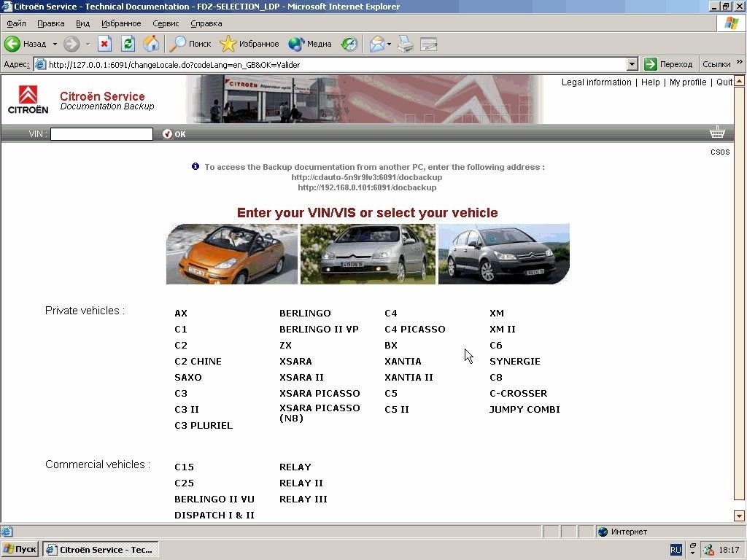Open the Файл menu
This screenshot has height=560, width=747.
pyautogui.click(x=16, y=23)
